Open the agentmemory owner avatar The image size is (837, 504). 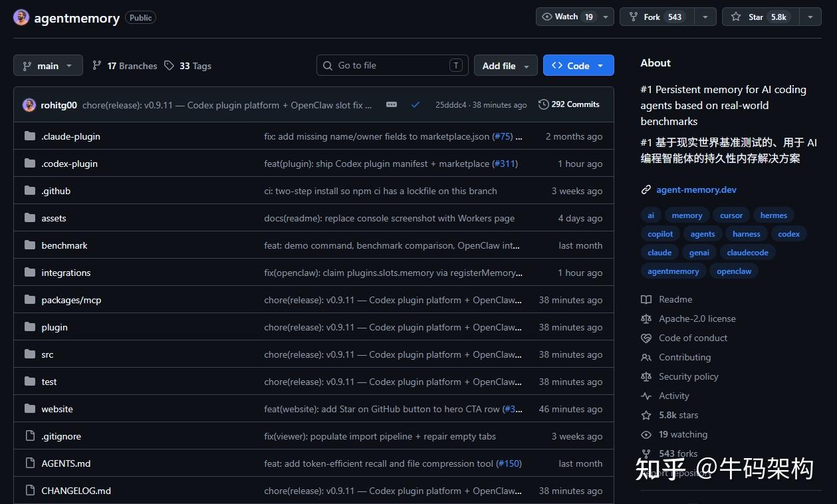[21, 17]
